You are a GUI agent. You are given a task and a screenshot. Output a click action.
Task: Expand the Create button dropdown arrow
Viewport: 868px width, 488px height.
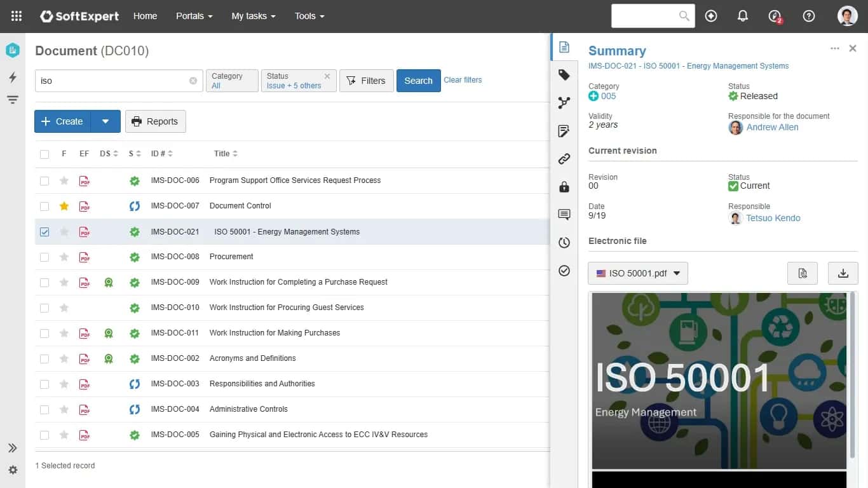coord(105,121)
